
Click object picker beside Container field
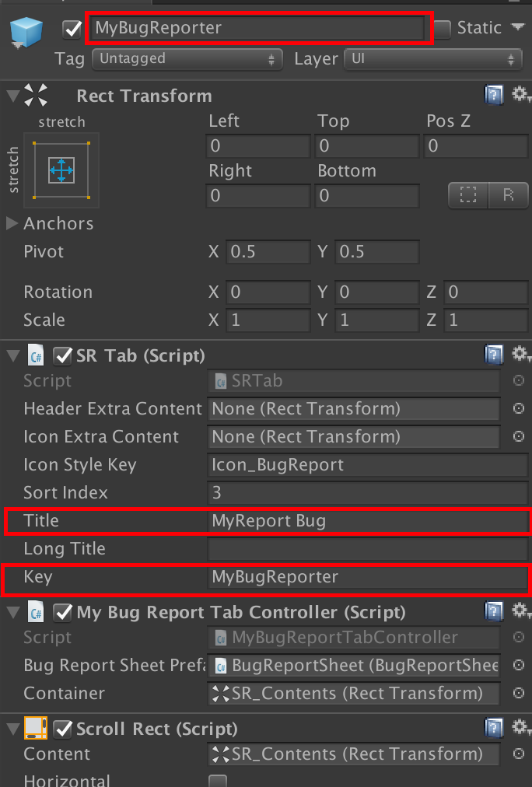(519, 693)
